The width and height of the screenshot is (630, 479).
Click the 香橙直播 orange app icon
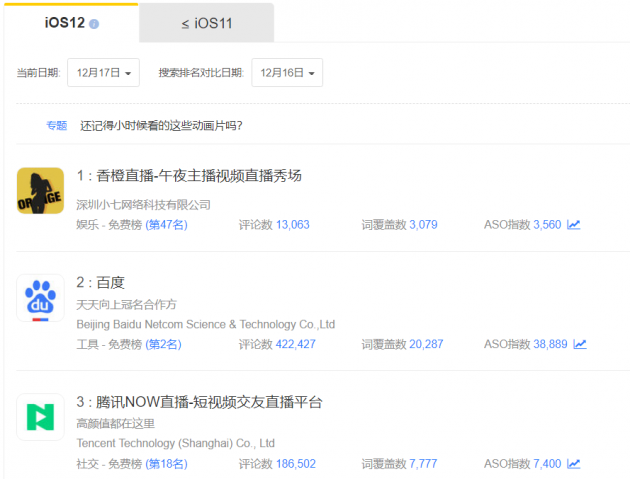(40, 190)
